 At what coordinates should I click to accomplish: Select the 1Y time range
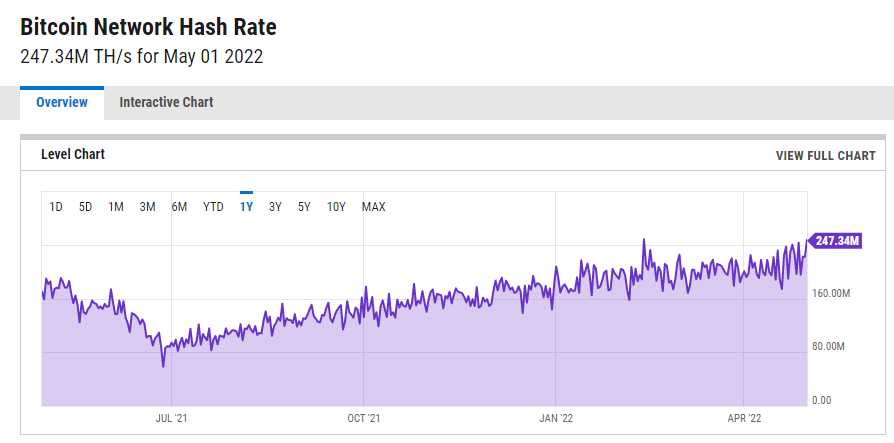(x=246, y=207)
